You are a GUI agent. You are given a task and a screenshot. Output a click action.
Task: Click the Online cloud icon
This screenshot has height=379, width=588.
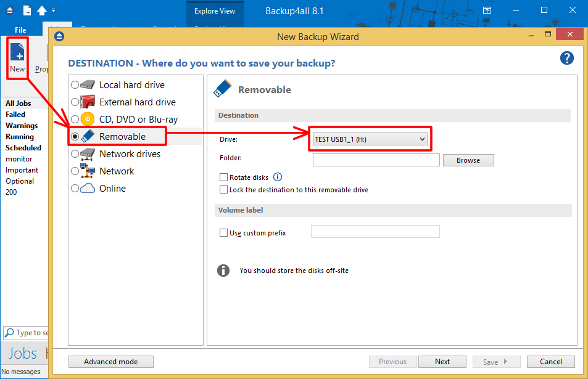[x=88, y=188]
